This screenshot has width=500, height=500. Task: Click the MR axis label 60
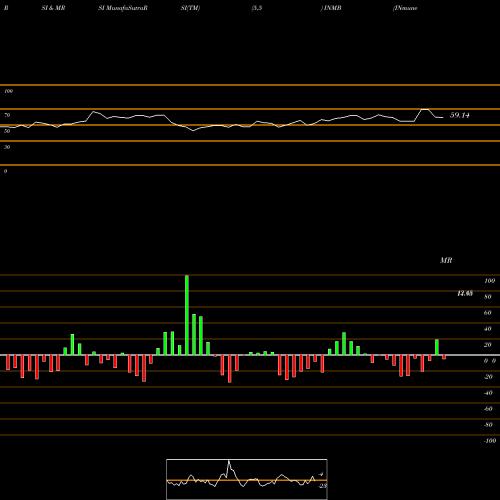tap(488, 313)
